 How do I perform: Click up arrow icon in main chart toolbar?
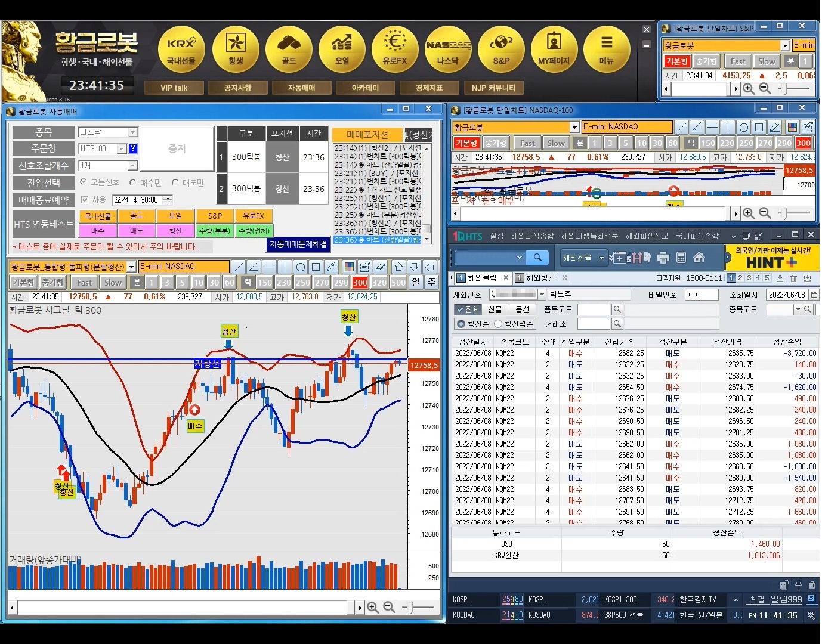tap(398, 267)
